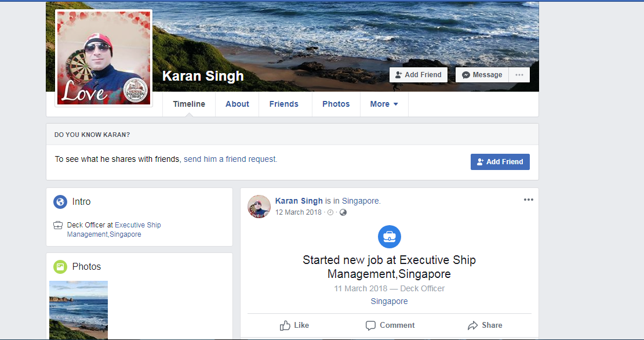Click the globe Intro icon
Viewport: 644px width, 340px height.
(x=60, y=202)
